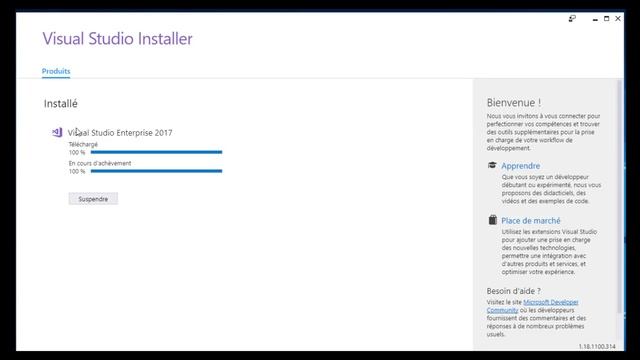Click the Téléchargé label
Viewport: 640px width, 360px height.
tap(83, 144)
